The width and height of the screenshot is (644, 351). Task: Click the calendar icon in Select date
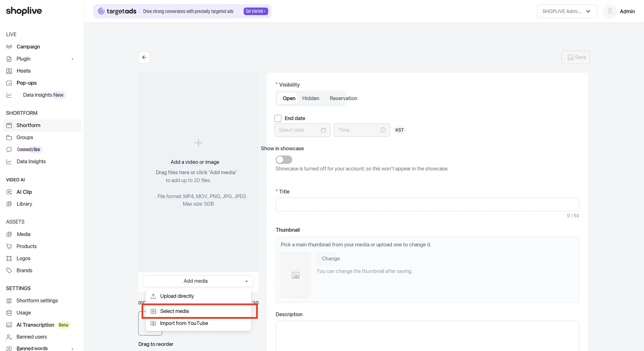(323, 130)
